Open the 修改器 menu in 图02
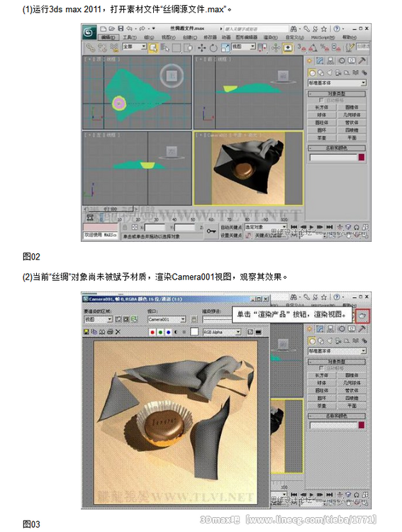Screen dimensions: 402x532 click(210, 38)
